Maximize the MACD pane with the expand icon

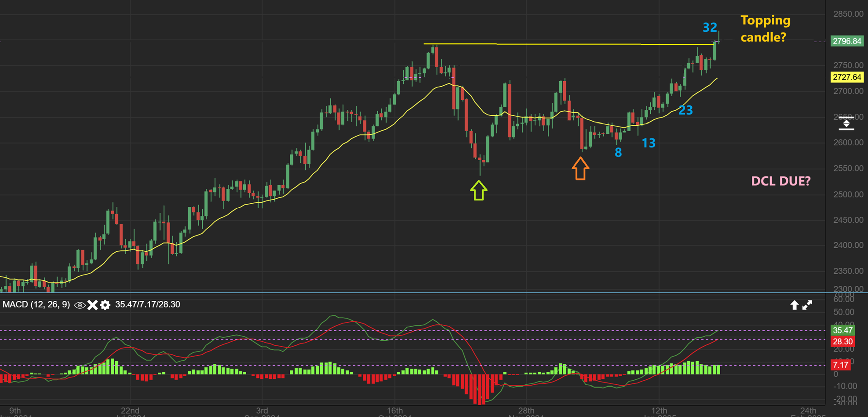[x=807, y=305]
